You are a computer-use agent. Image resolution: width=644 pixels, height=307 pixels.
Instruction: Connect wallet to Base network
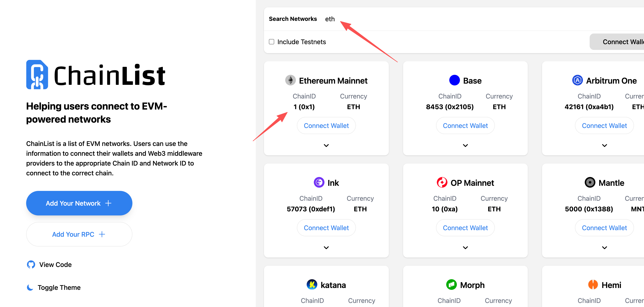tap(465, 125)
